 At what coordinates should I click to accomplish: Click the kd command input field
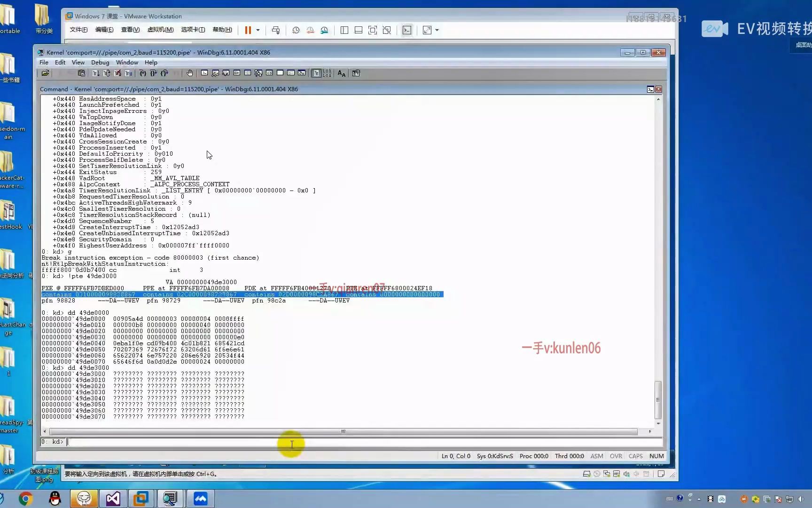click(364, 442)
